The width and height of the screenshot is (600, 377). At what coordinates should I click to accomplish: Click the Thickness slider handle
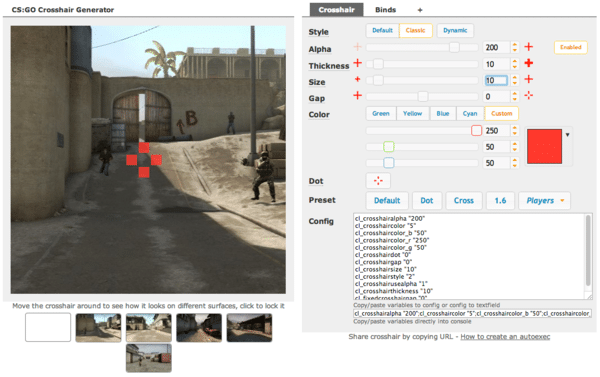(378, 64)
